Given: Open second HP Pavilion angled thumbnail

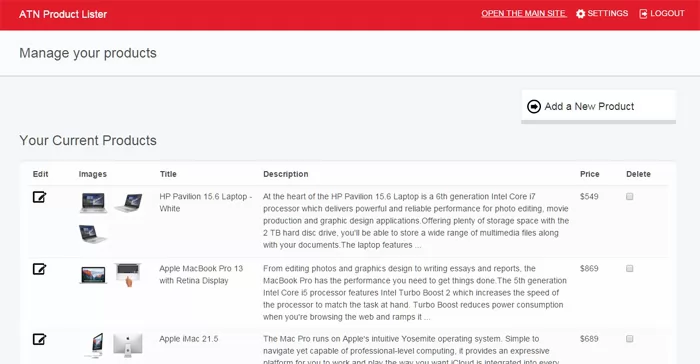Looking at the screenshot, I should coord(129,203).
